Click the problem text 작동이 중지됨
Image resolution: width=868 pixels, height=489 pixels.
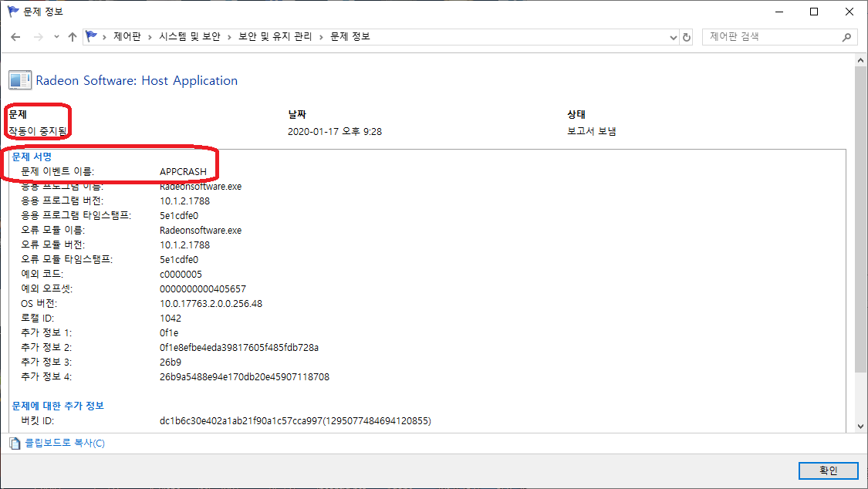(x=38, y=131)
